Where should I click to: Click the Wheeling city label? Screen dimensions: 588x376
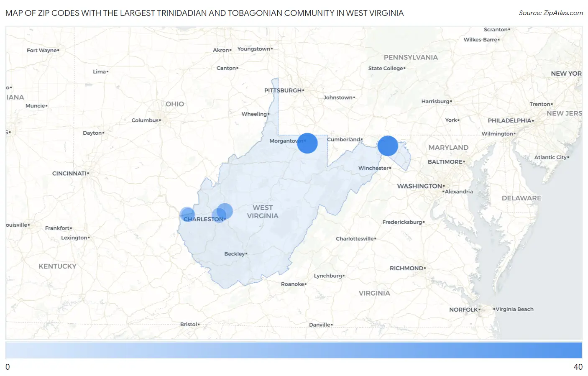click(254, 114)
